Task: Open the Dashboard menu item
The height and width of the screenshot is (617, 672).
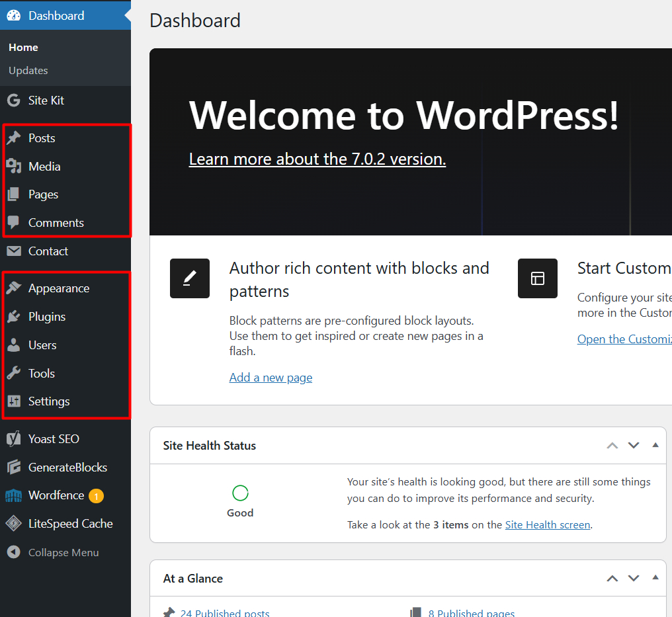Action: (65, 15)
